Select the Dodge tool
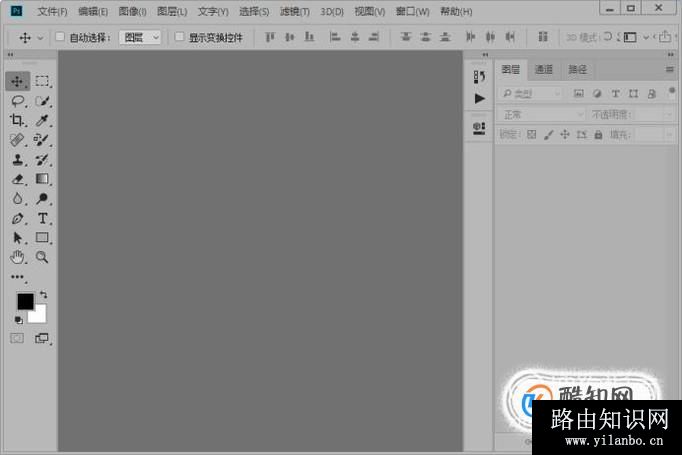This screenshot has height=455, width=682. (x=42, y=199)
